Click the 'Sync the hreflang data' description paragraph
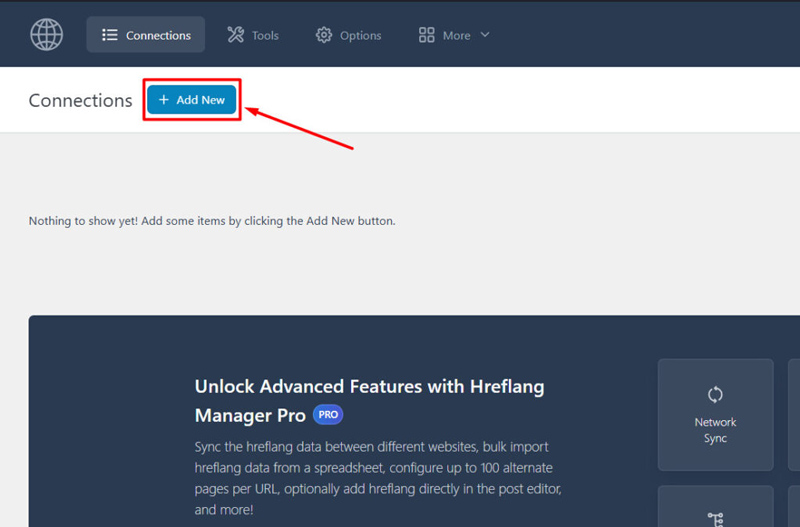This screenshot has width=800, height=527. click(378, 478)
